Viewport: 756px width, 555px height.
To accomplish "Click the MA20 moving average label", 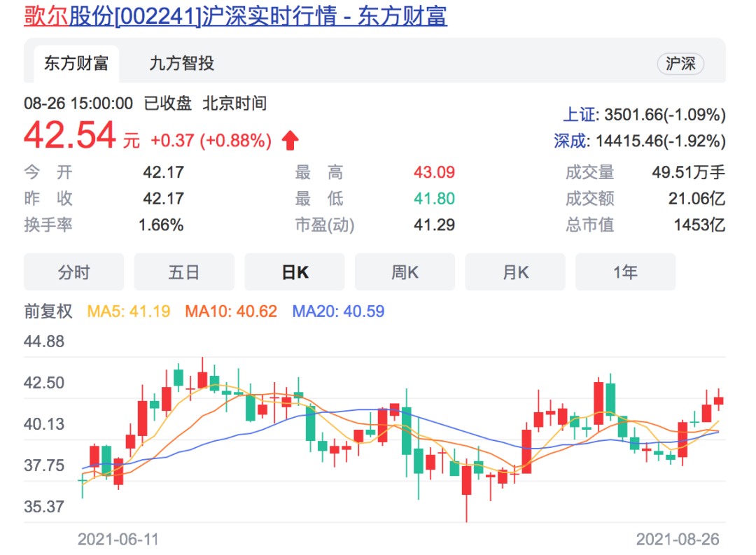I will point(338,311).
